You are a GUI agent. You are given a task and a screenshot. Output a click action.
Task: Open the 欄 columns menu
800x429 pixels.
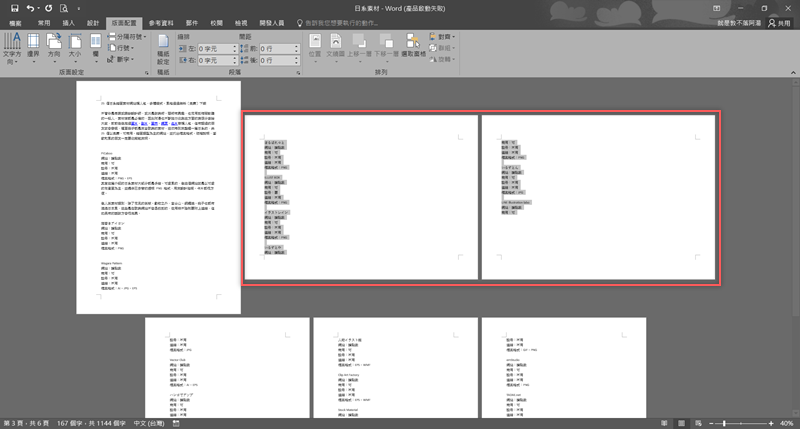pos(95,48)
